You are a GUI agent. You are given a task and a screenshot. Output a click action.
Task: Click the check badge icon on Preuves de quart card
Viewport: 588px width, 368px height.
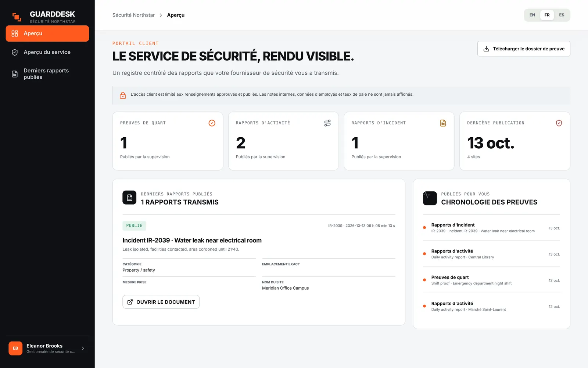[x=212, y=123]
